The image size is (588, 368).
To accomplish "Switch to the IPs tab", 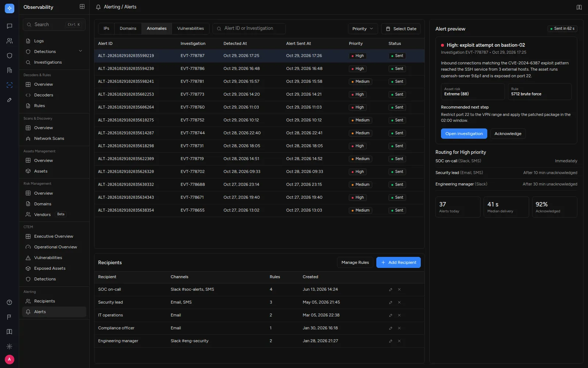I will tap(106, 28).
